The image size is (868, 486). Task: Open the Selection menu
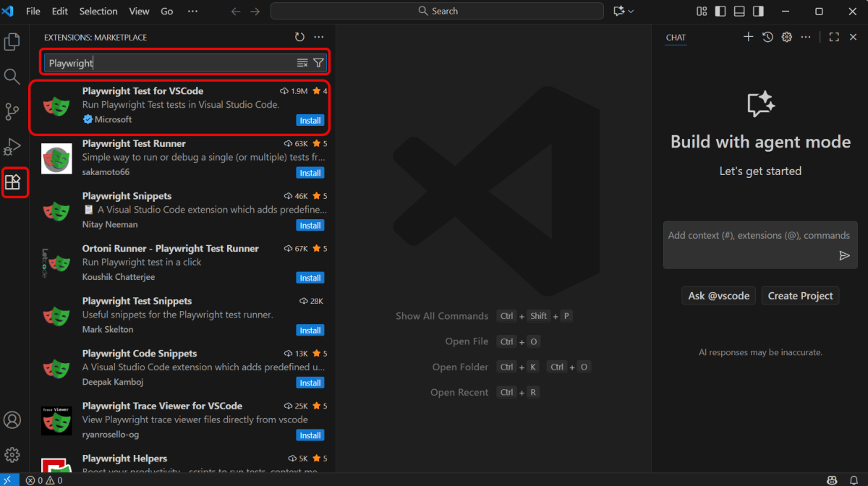[98, 12]
